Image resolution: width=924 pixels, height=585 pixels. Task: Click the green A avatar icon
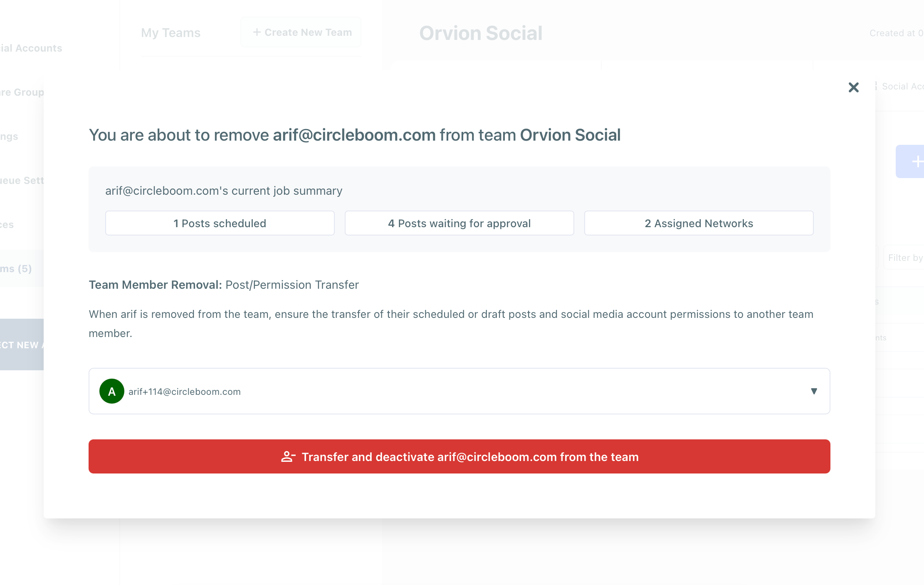111,391
